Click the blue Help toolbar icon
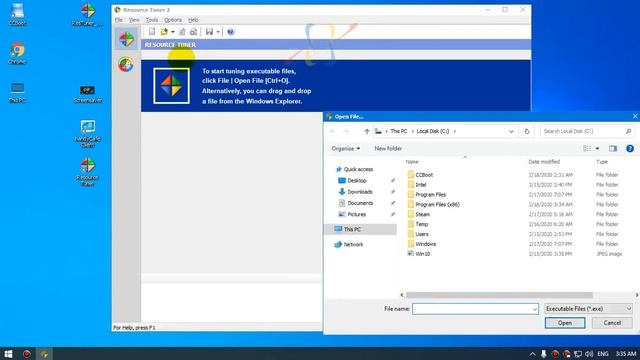Screen dimensions: 640x360 click(x=231, y=32)
